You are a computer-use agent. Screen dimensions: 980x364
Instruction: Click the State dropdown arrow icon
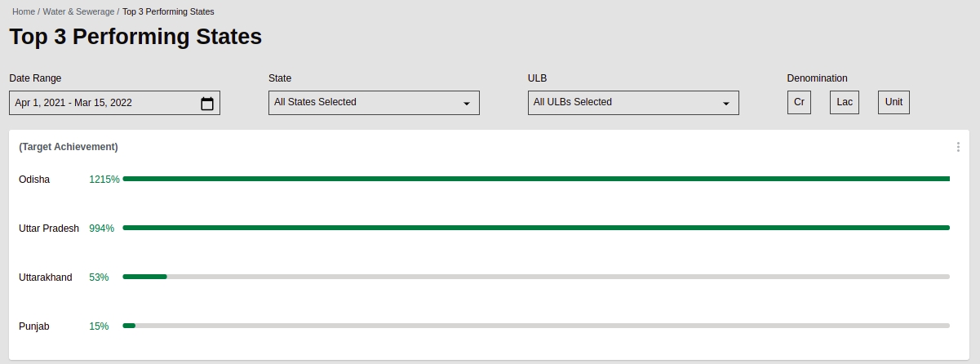[x=467, y=104]
